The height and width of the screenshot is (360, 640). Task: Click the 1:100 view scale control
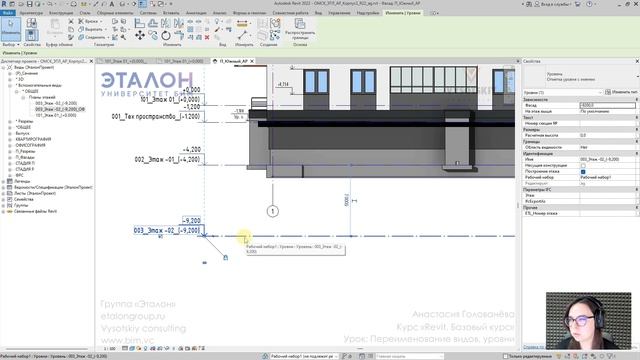[109, 349]
